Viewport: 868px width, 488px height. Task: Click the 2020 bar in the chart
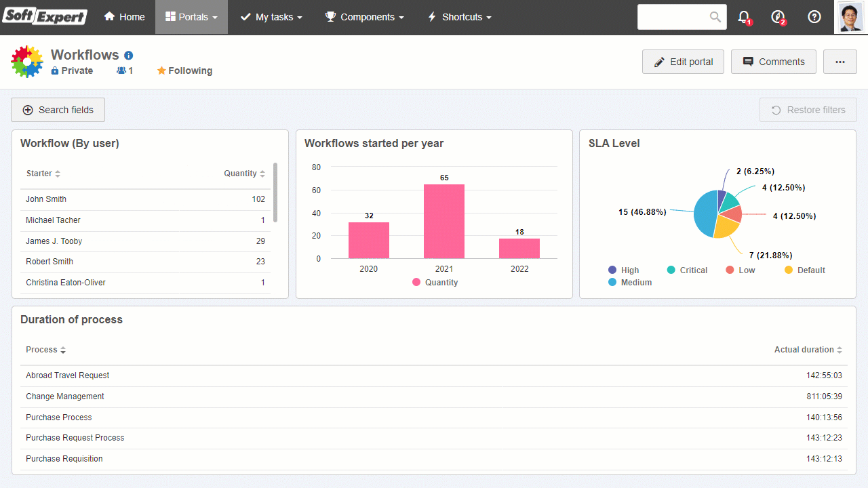[369, 240]
